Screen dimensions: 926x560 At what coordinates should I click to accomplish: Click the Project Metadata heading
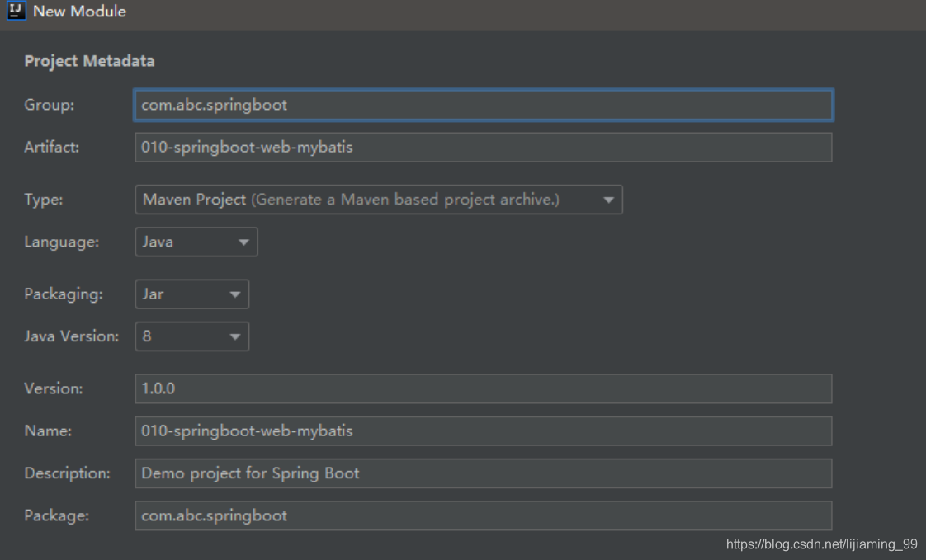pyautogui.click(x=89, y=61)
